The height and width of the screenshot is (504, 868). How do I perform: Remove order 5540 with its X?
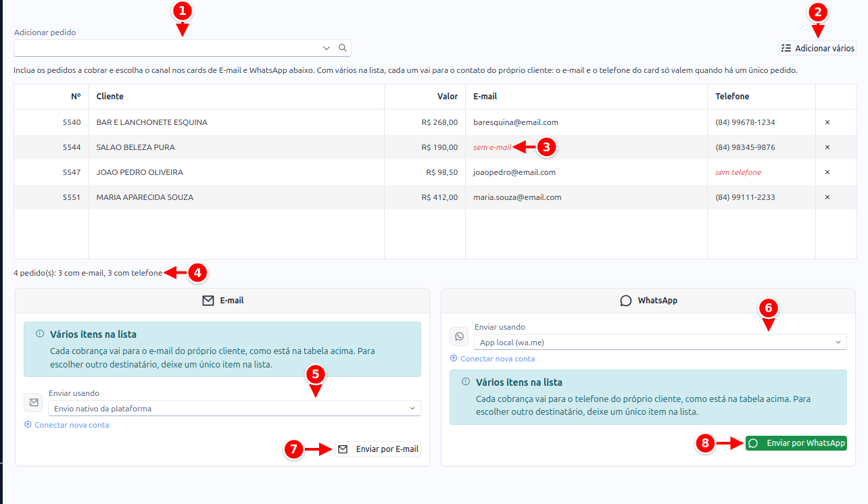click(x=827, y=122)
